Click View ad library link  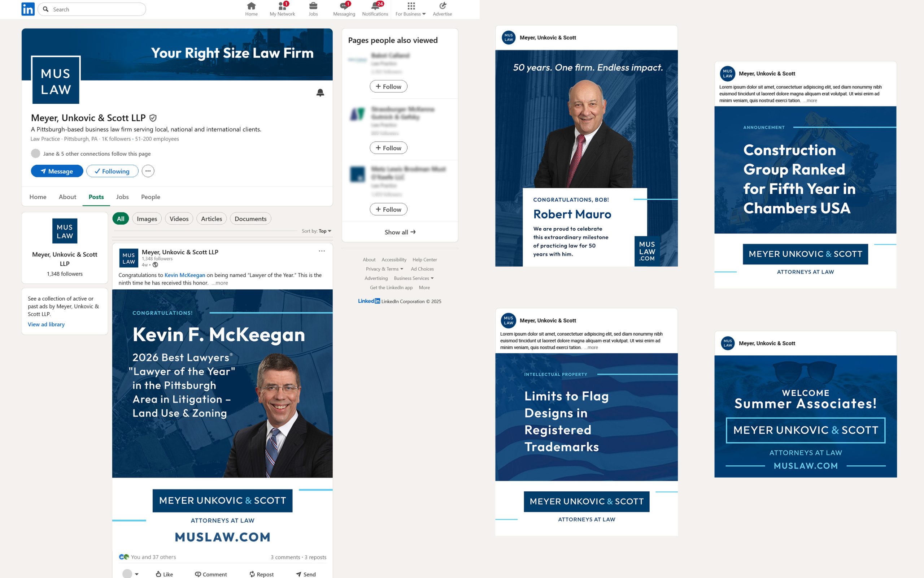[x=46, y=324]
